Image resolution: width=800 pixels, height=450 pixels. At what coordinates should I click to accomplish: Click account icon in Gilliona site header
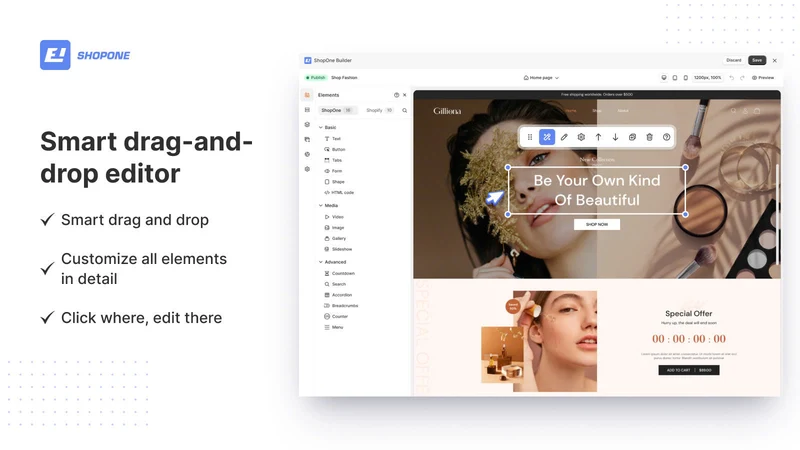pyautogui.click(x=745, y=111)
